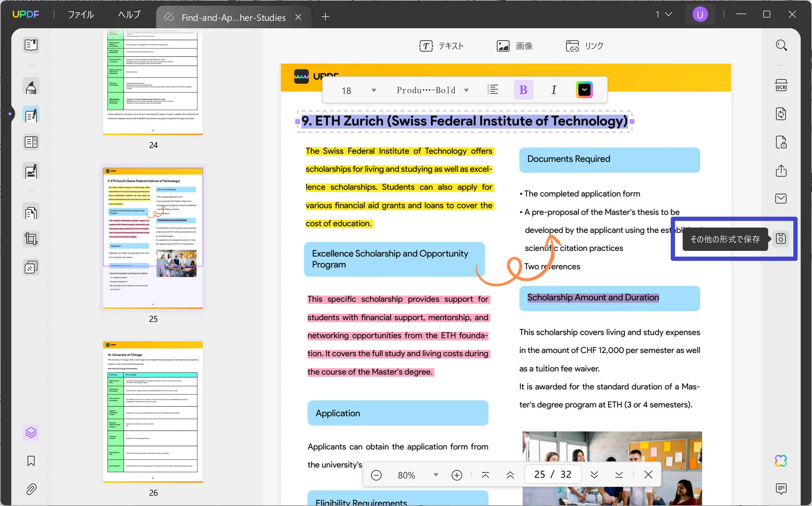
Task: Click the zoom in plus button
Action: (457, 475)
